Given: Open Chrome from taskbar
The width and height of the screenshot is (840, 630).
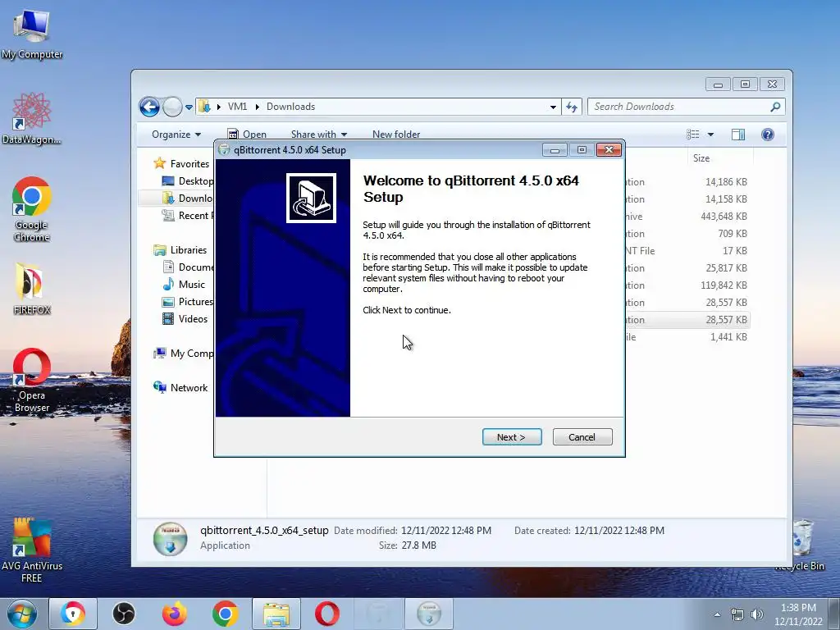Looking at the screenshot, I should point(225,614).
